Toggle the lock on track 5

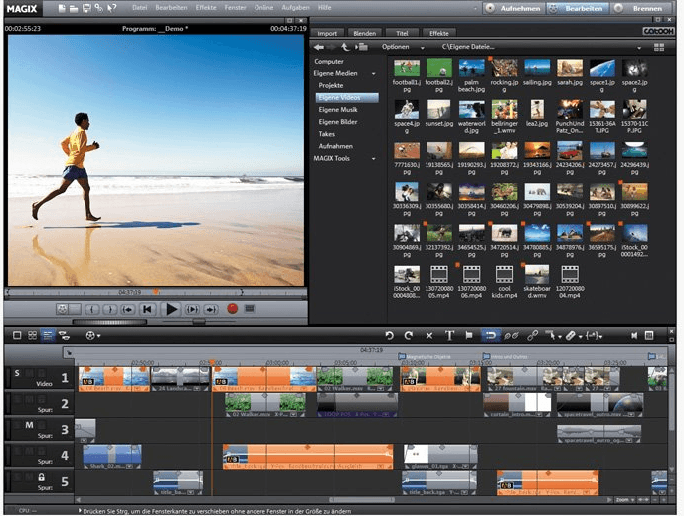41,477
